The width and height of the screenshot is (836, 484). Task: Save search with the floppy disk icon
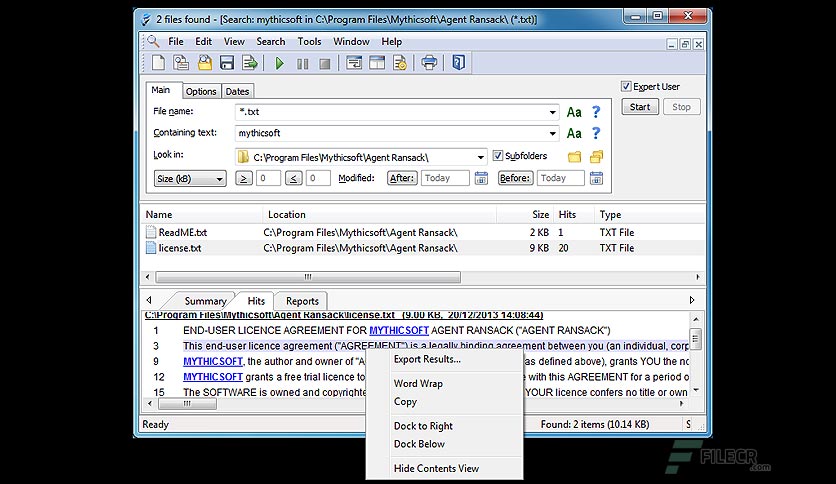pos(227,63)
